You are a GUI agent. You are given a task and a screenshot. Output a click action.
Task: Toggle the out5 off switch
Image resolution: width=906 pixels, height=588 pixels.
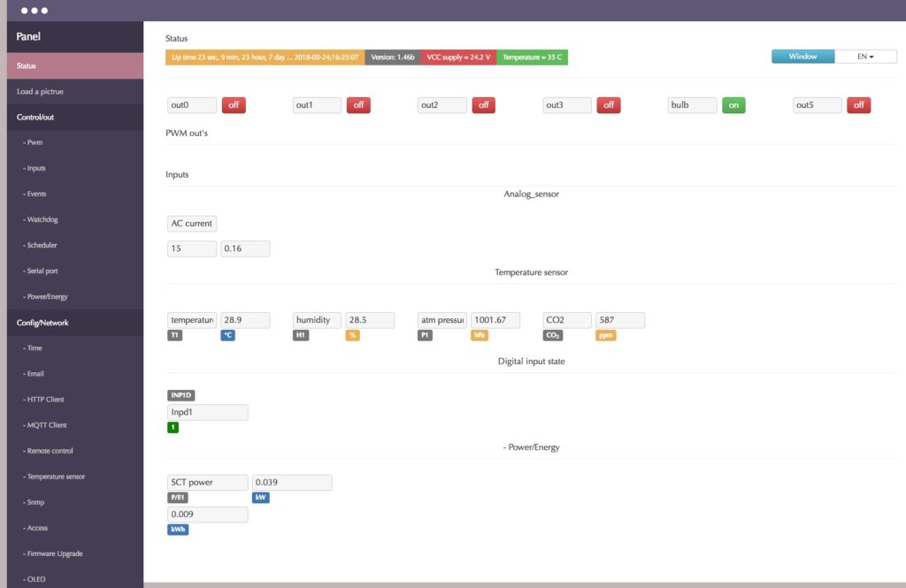[x=858, y=105]
